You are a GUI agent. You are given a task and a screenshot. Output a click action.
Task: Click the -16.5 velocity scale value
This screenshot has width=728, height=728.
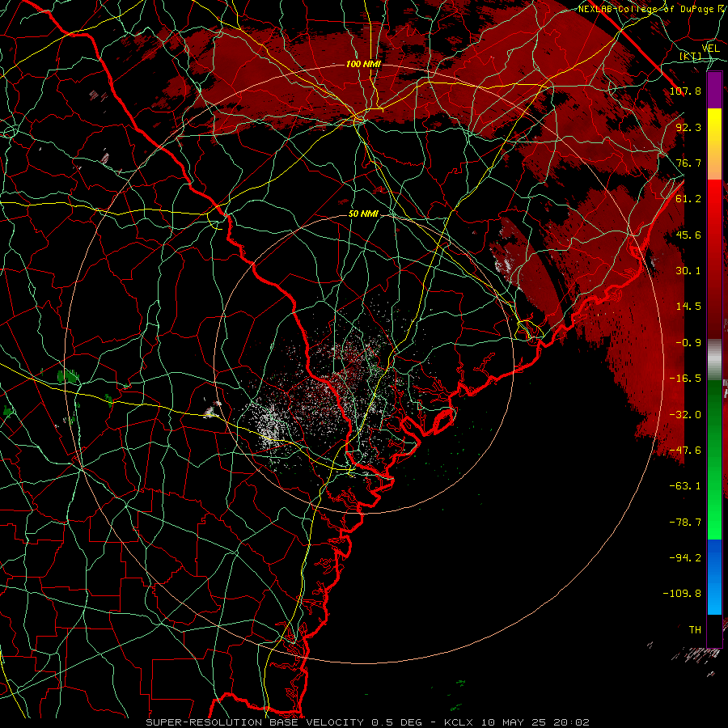tap(685, 379)
